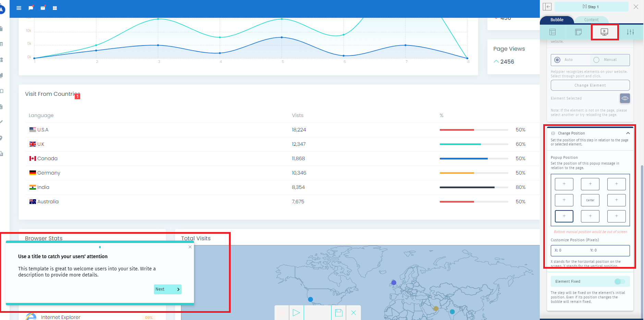Screen dimensions: 644x320
Task: Open the sticky-note size icon in Bubble tab
Action: (578, 32)
